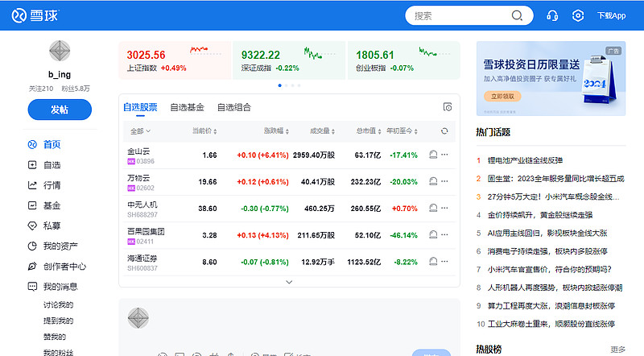Refresh the stock list
The height and width of the screenshot is (356, 644).
pos(444,131)
